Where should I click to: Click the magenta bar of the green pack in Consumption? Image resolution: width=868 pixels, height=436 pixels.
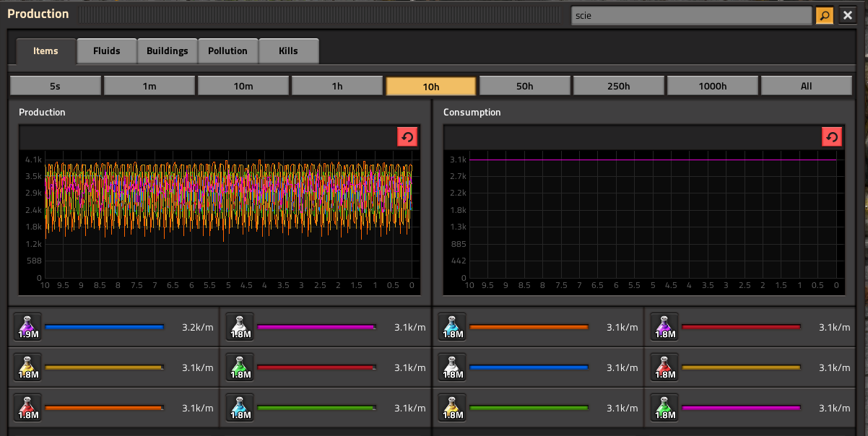tap(742, 408)
